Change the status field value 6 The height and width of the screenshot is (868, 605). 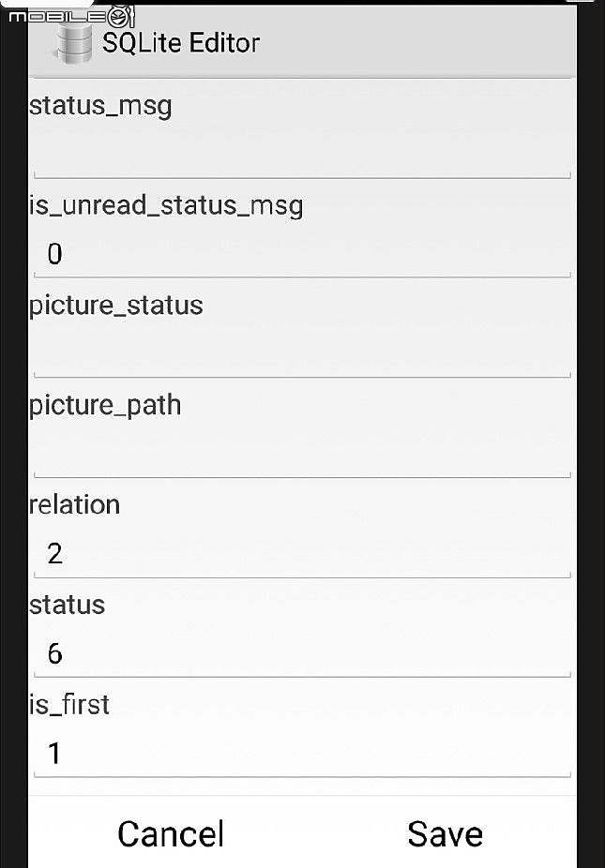[x=302, y=653]
